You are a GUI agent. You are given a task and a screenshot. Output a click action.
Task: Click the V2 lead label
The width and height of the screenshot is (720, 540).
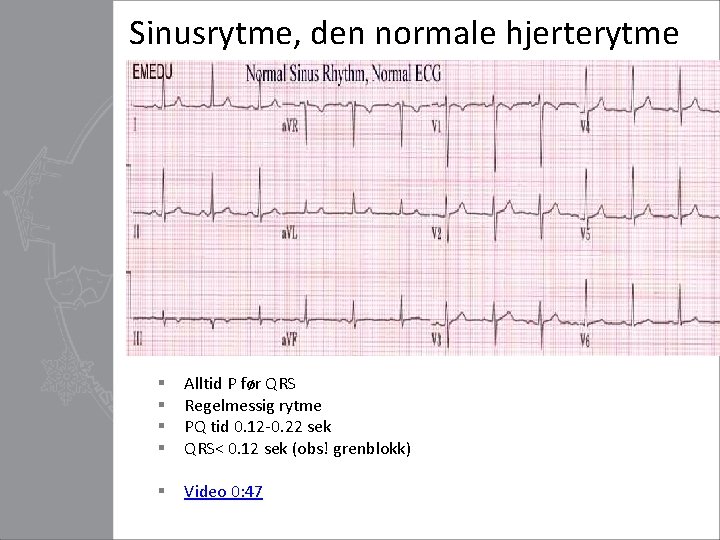click(437, 234)
